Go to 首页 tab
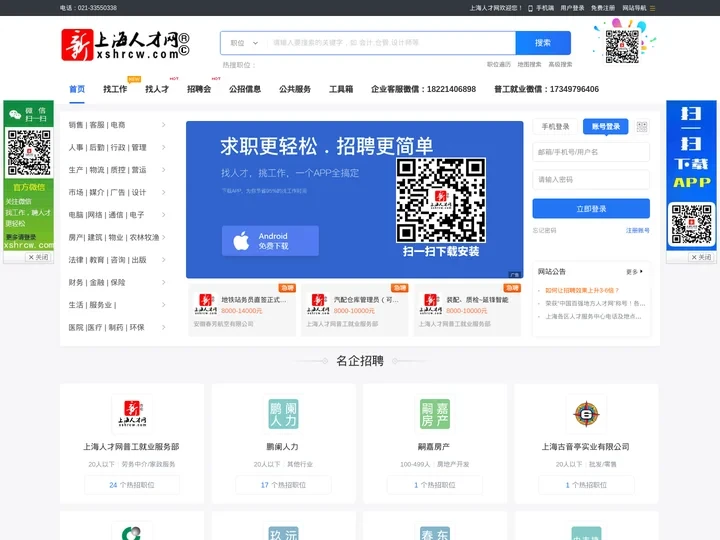The image size is (720, 540). 77,89
